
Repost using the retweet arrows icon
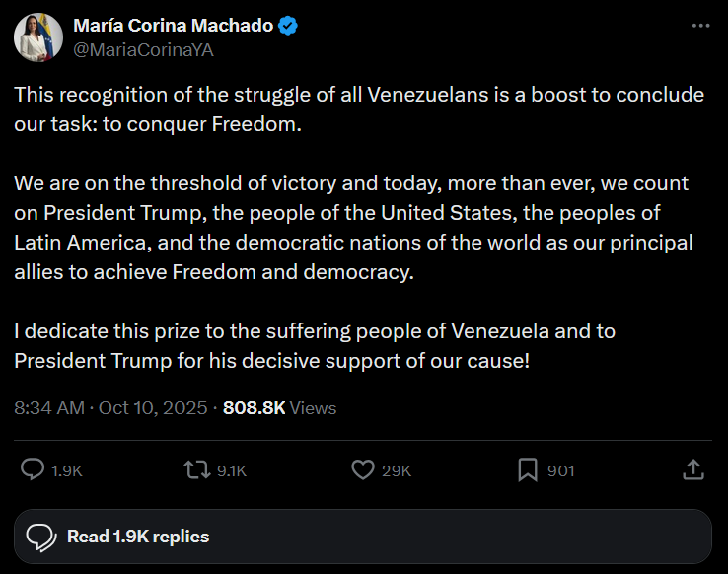[x=197, y=470]
